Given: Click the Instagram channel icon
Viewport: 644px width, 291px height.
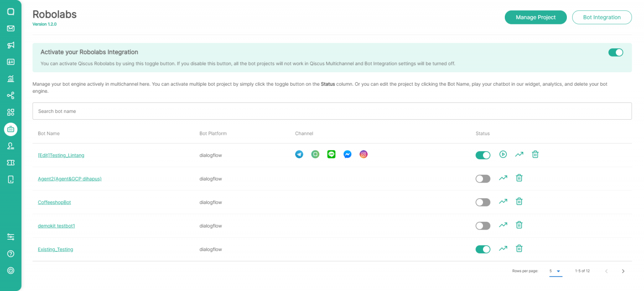Looking at the screenshot, I should pyautogui.click(x=363, y=154).
